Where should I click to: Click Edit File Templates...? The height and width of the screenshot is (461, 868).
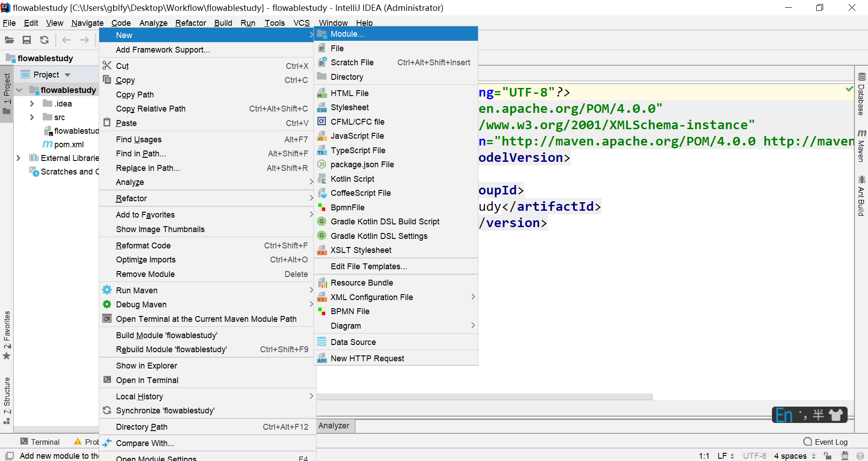[x=396, y=267]
